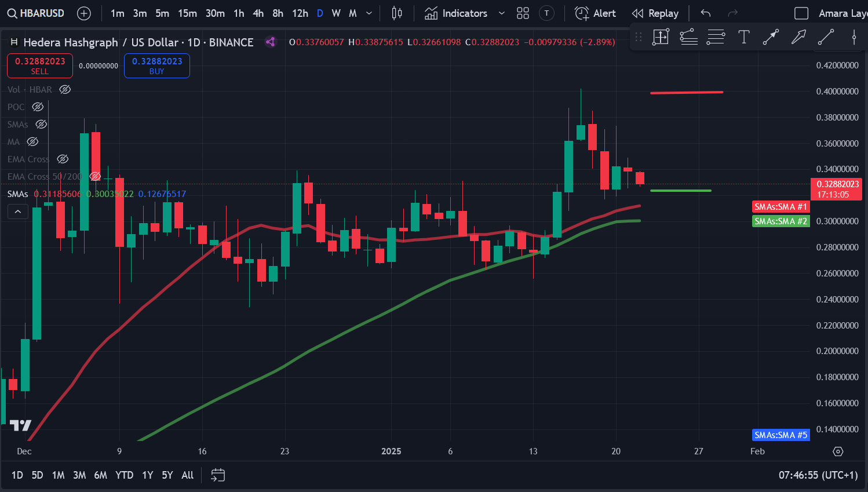
Task: Select the hollow arrow marker tool
Action: pyautogui.click(x=798, y=37)
